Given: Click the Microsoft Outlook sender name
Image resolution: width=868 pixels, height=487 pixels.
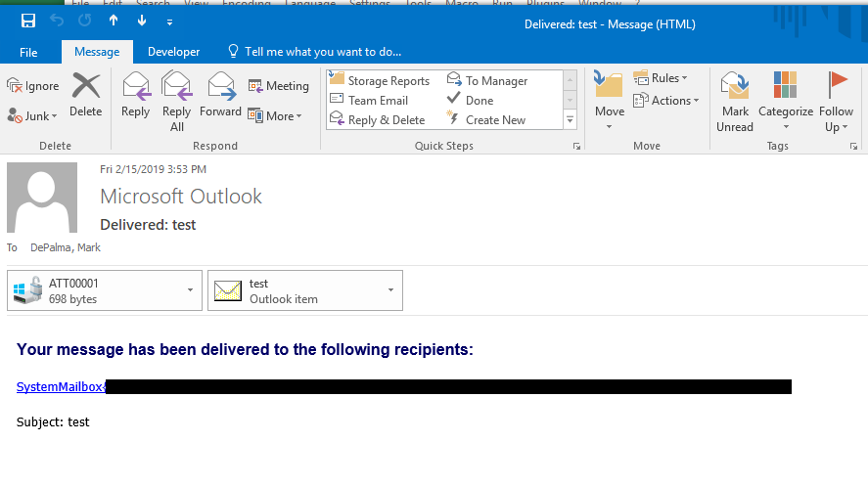Looking at the screenshot, I should [180, 197].
